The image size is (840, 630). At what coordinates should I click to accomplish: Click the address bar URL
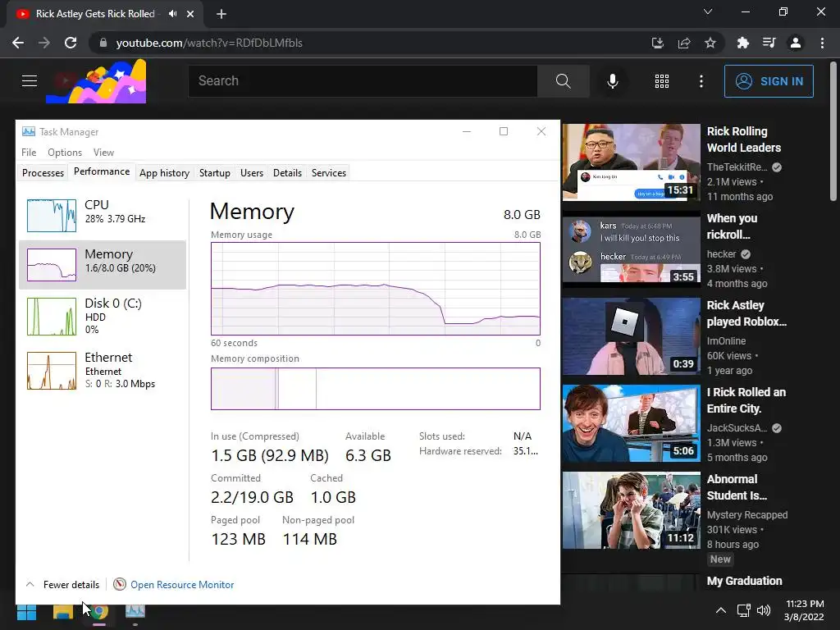[x=209, y=43]
